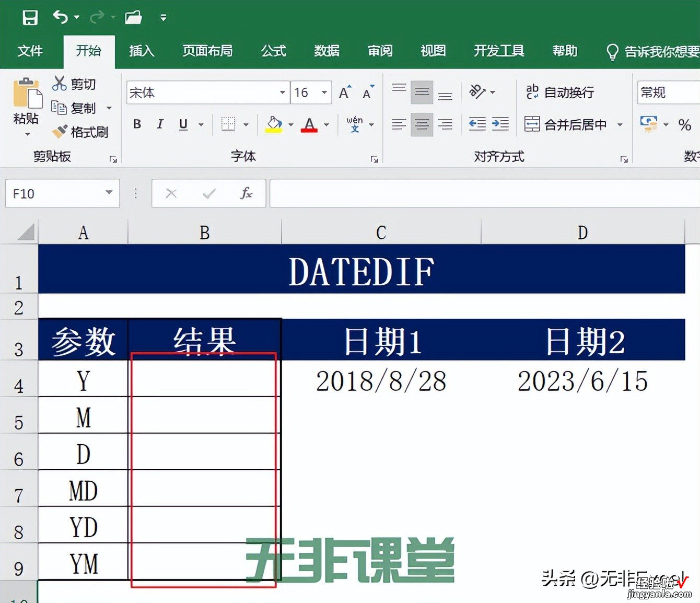Expand the Borders options arrow
Viewport: 700px width, 603px height.
(x=246, y=125)
